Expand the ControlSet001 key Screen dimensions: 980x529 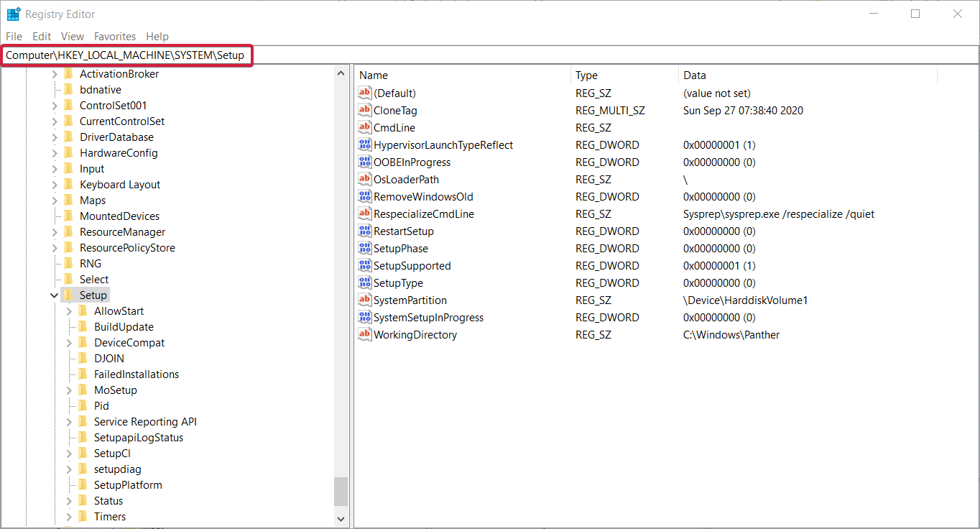(x=55, y=106)
